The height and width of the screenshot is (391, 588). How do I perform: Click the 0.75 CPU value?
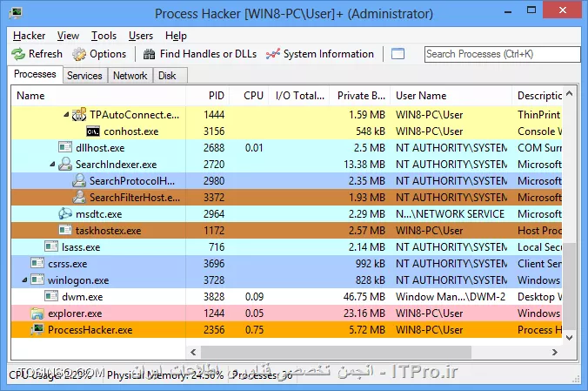click(254, 330)
